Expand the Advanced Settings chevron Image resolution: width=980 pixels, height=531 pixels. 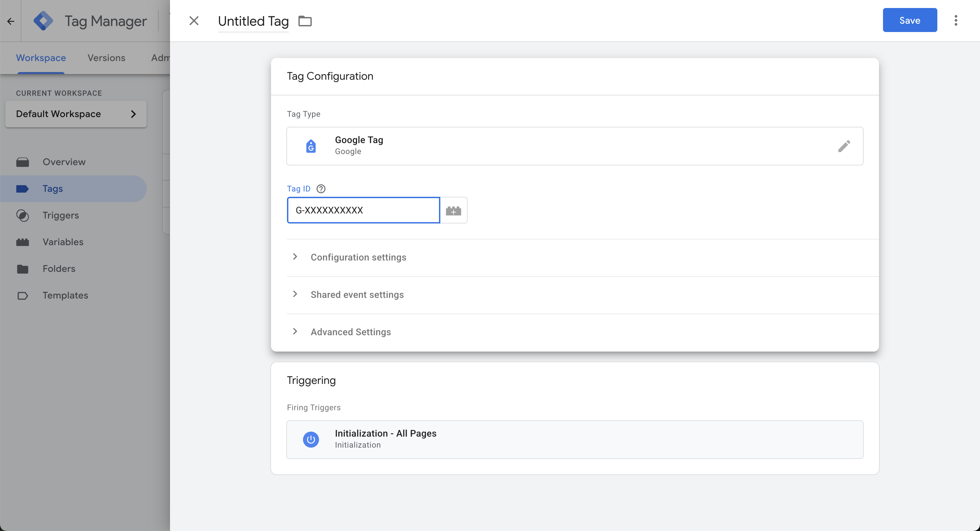(x=295, y=332)
